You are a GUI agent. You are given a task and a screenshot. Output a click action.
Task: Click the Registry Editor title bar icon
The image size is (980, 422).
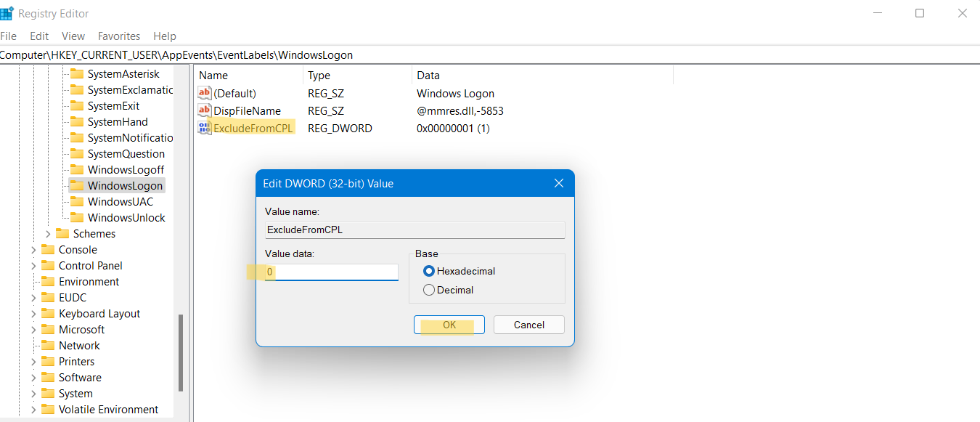pyautogui.click(x=7, y=12)
